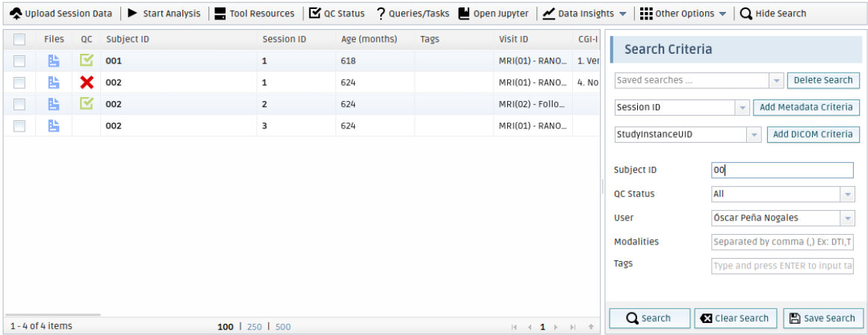The image size is (868, 335).
Task: Click Add Metadata Criteria button
Action: 806,108
